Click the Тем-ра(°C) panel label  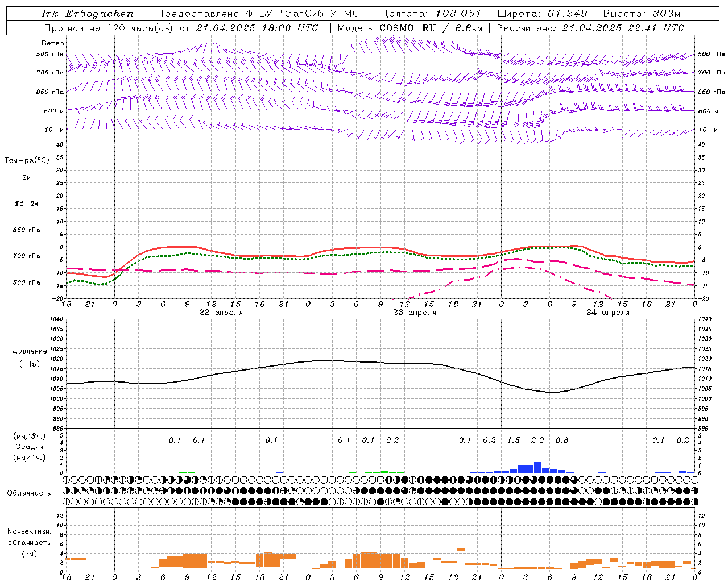(27, 160)
